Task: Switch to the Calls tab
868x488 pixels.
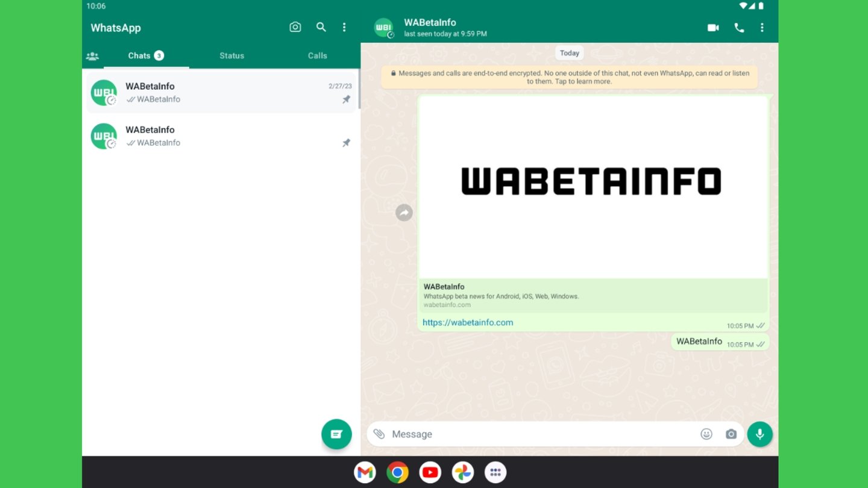Action: [318, 55]
